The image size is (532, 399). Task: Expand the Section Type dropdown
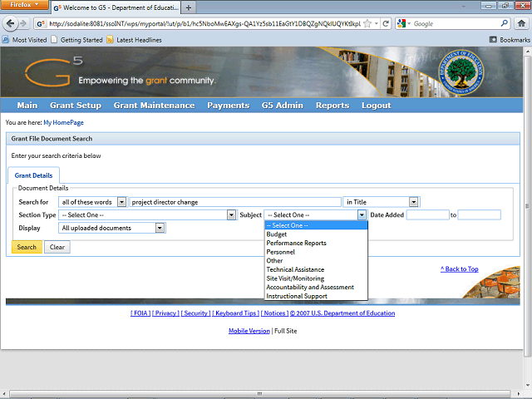tap(231, 214)
